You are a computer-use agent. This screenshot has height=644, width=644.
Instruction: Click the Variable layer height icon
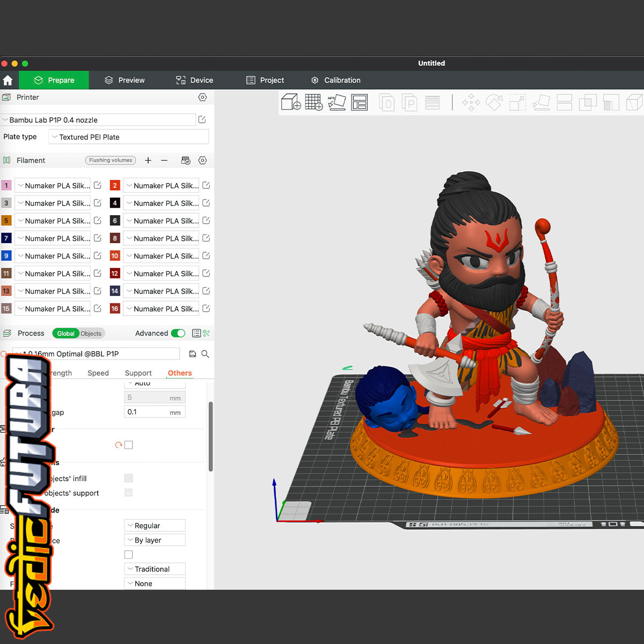click(433, 102)
